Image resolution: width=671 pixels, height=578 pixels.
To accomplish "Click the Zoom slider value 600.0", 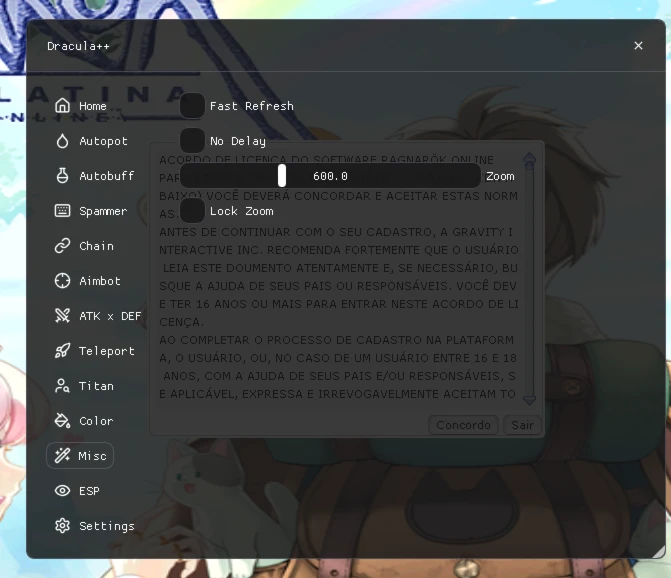I will [330, 176].
